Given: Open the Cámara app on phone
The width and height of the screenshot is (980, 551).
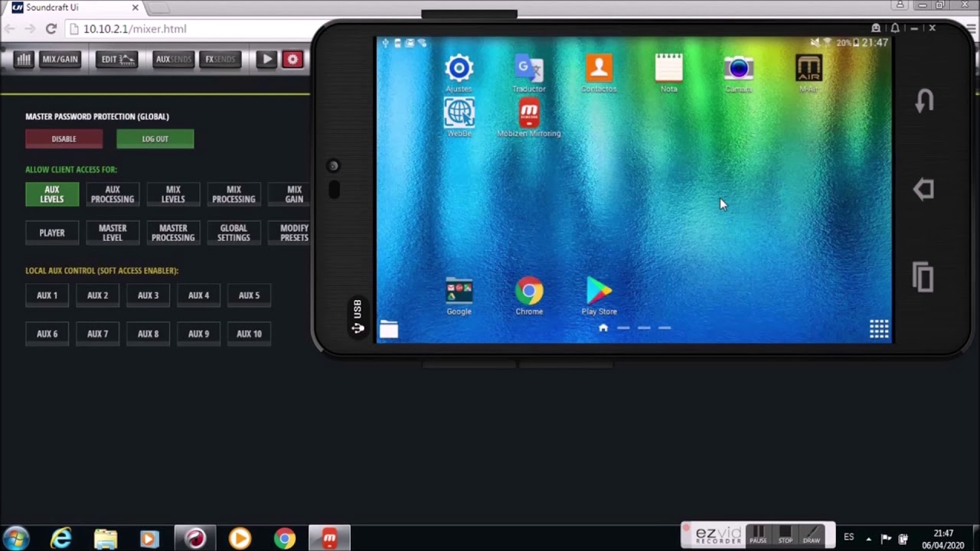Looking at the screenshot, I should tap(738, 73).
